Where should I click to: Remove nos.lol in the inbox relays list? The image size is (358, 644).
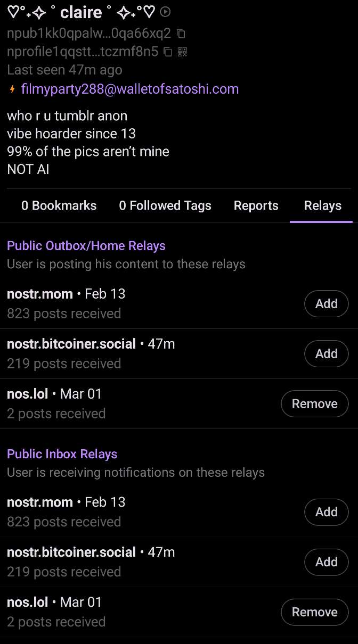pyautogui.click(x=314, y=612)
